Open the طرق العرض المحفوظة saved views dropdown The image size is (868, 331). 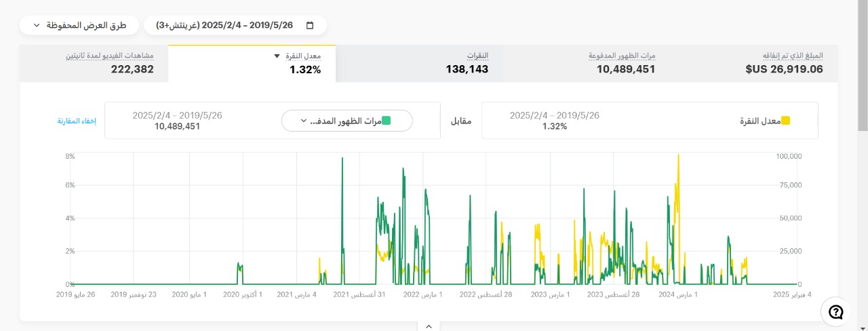tap(79, 25)
